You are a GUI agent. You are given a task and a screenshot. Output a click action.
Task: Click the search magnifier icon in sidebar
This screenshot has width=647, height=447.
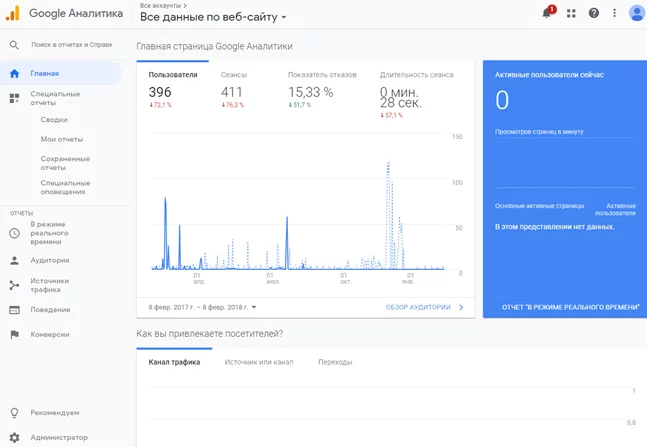14,45
